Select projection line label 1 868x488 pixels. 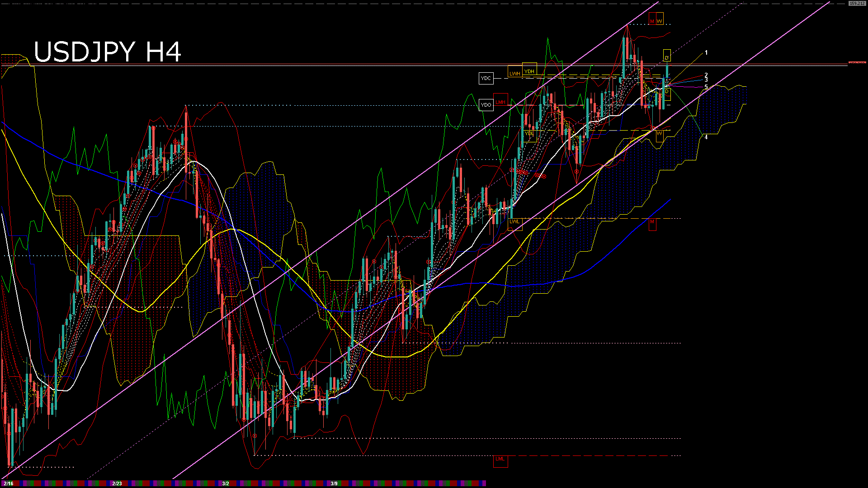[x=706, y=53]
